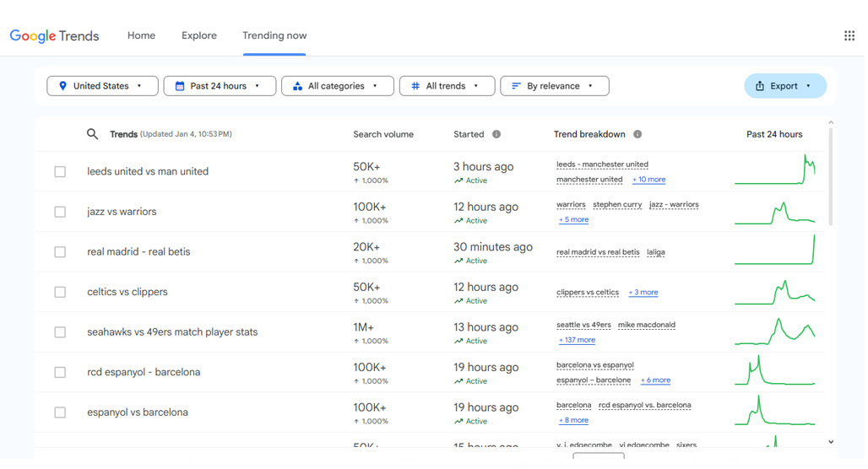The width and height of the screenshot is (868, 469).
Task: Open the United States country dropdown
Action: click(x=102, y=86)
